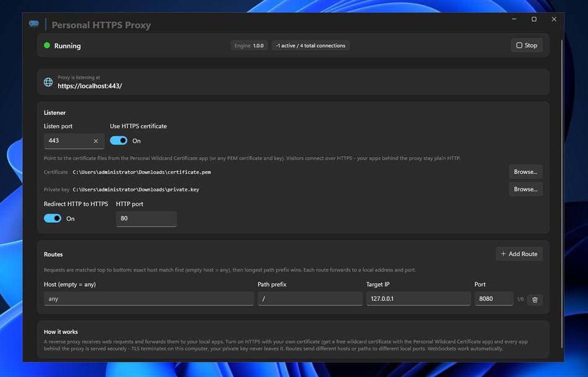Click the 1/0 route counter
The width and height of the screenshot is (588, 377).
pos(520,299)
